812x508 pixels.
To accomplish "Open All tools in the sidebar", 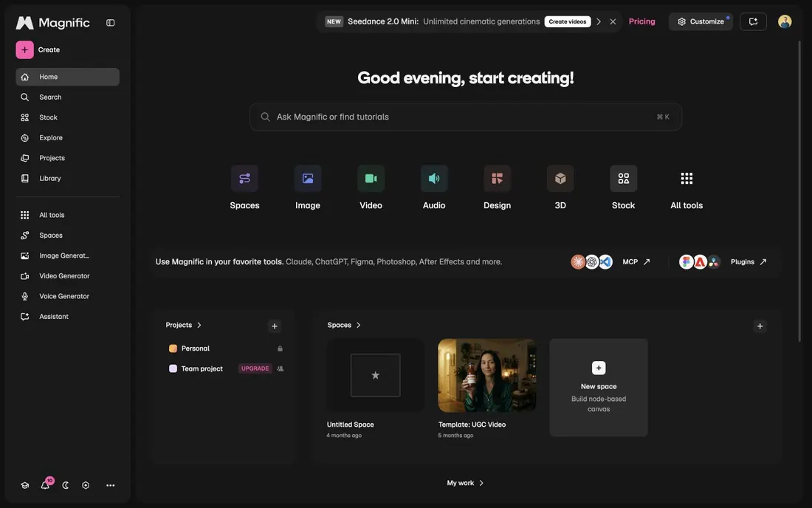I will coord(67,215).
